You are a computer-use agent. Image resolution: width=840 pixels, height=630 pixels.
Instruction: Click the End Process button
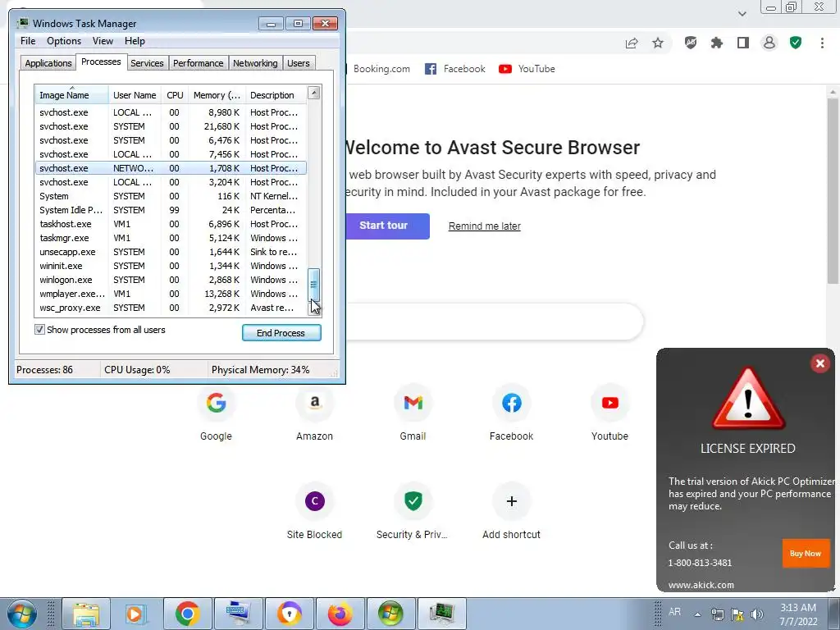click(281, 333)
